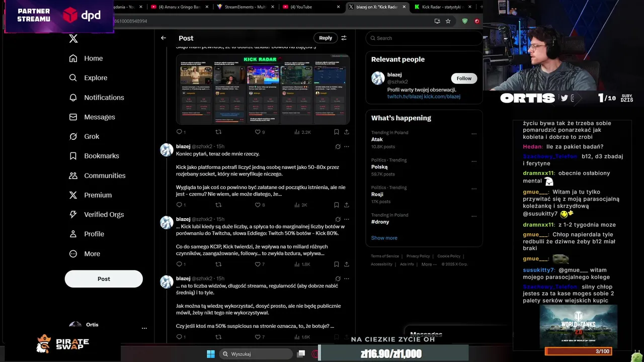Share the 'Koniec pytań' post
This screenshot has width=644, height=362.
pos(347,205)
